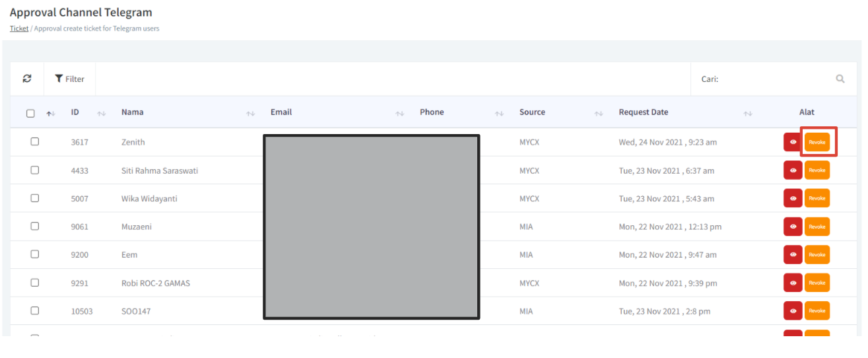
Task: Go to Ticket breadcrumb link
Action: 19,28
